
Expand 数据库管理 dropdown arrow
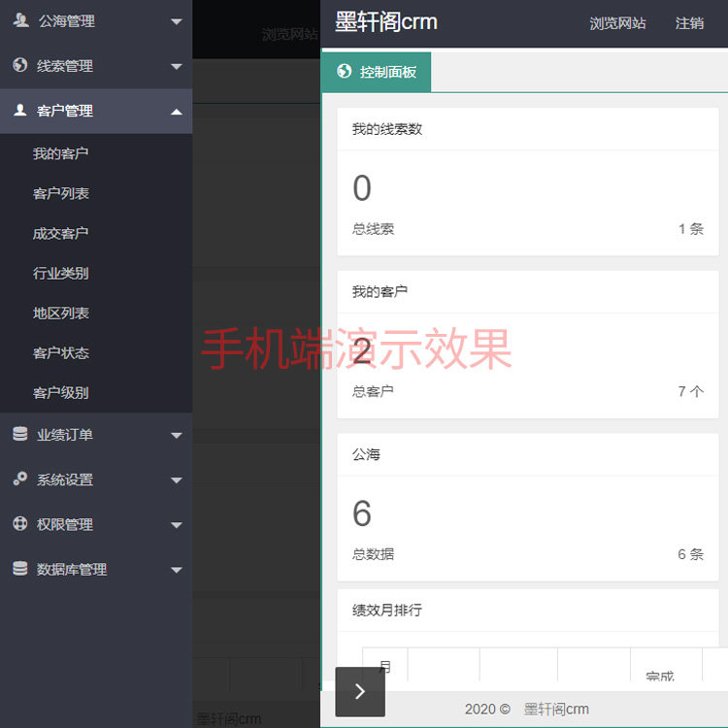pyautogui.click(x=176, y=570)
